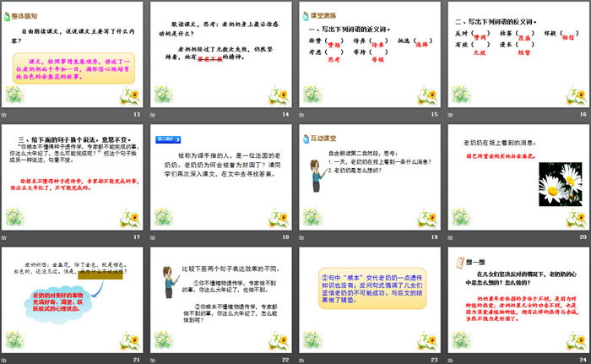
Task: Click the slide number label 21
Action: click(x=137, y=360)
